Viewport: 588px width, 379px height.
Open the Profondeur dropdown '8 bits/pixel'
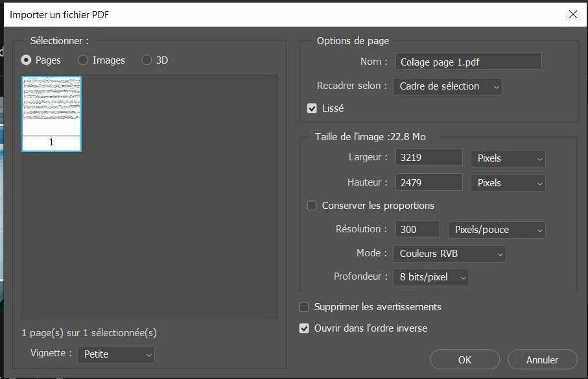(x=431, y=277)
